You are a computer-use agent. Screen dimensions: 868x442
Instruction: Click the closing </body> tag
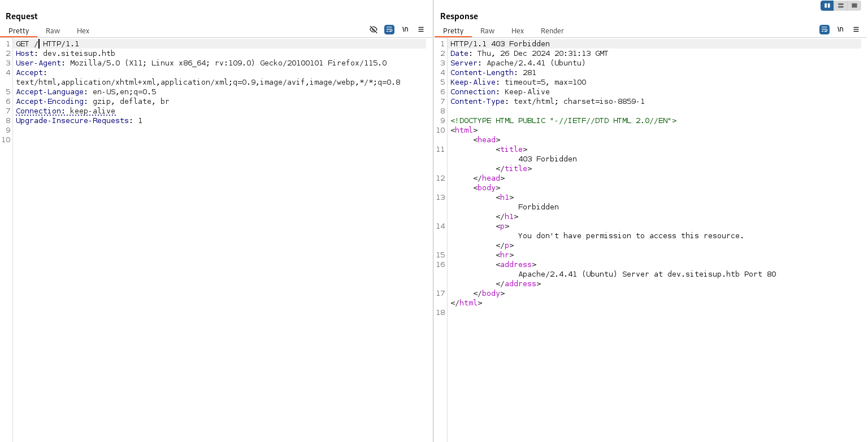[x=489, y=293]
